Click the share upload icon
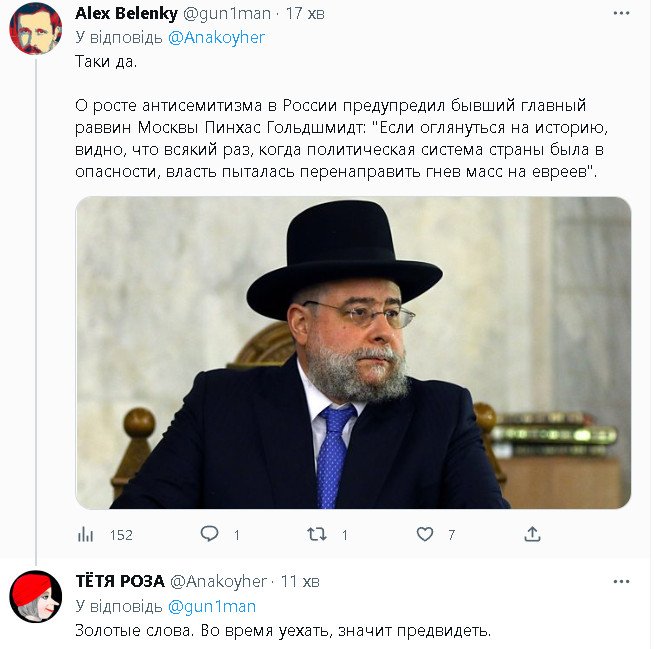This screenshot has height=649, width=654. click(532, 535)
